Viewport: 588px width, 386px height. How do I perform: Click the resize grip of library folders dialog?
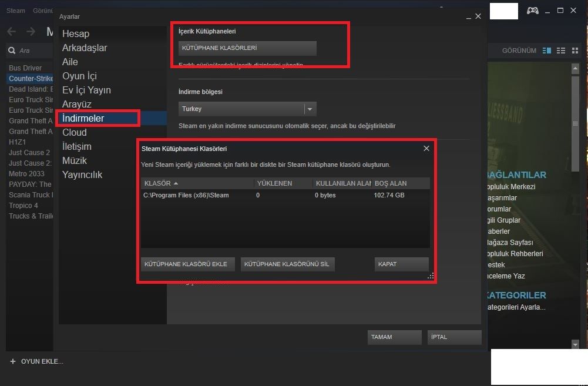tap(431, 276)
